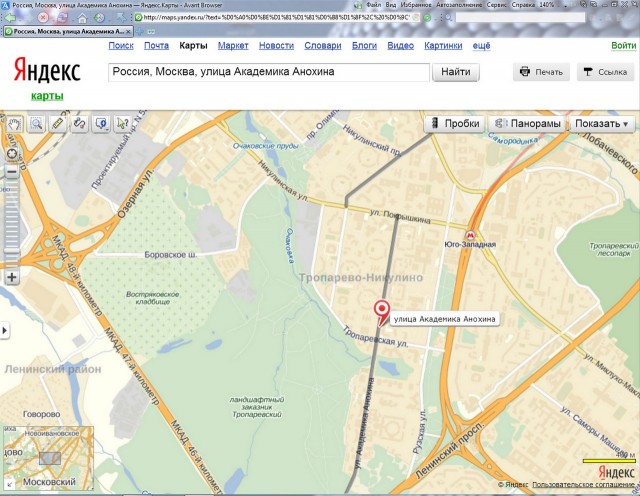This screenshot has height=496, width=640.
Task: Click the Тропаревский лесопарк label
Action: point(614,249)
